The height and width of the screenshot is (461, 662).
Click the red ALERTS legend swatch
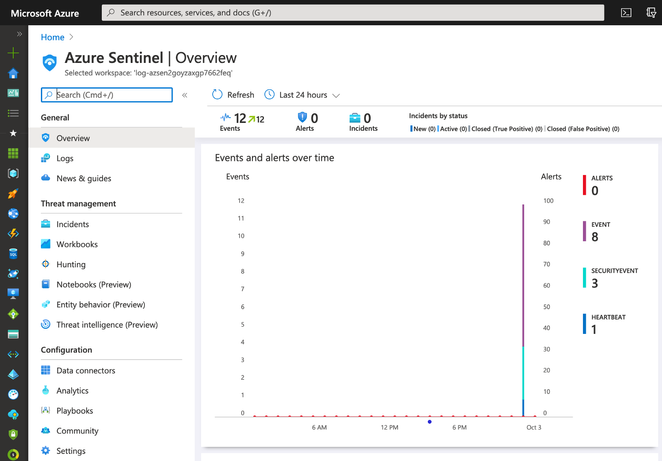(x=584, y=185)
